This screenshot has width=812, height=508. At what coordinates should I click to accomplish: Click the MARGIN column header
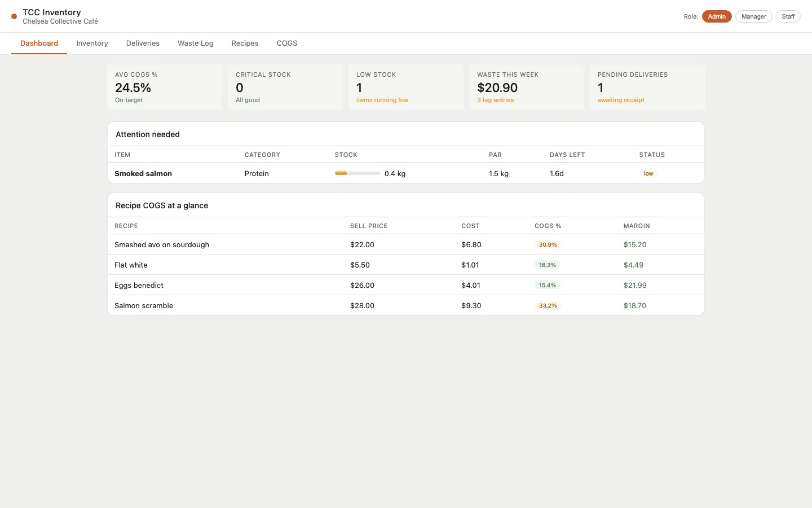tap(637, 226)
